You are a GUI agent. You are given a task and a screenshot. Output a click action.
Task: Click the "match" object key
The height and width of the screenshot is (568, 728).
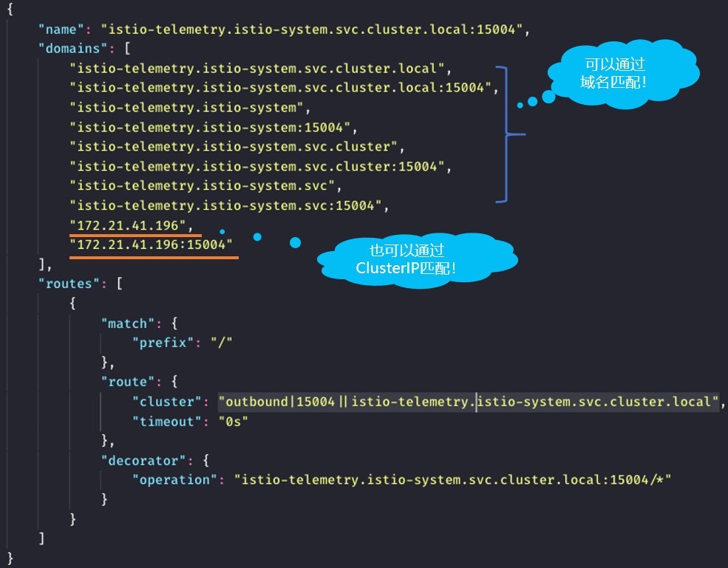pyautogui.click(x=127, y=323)
